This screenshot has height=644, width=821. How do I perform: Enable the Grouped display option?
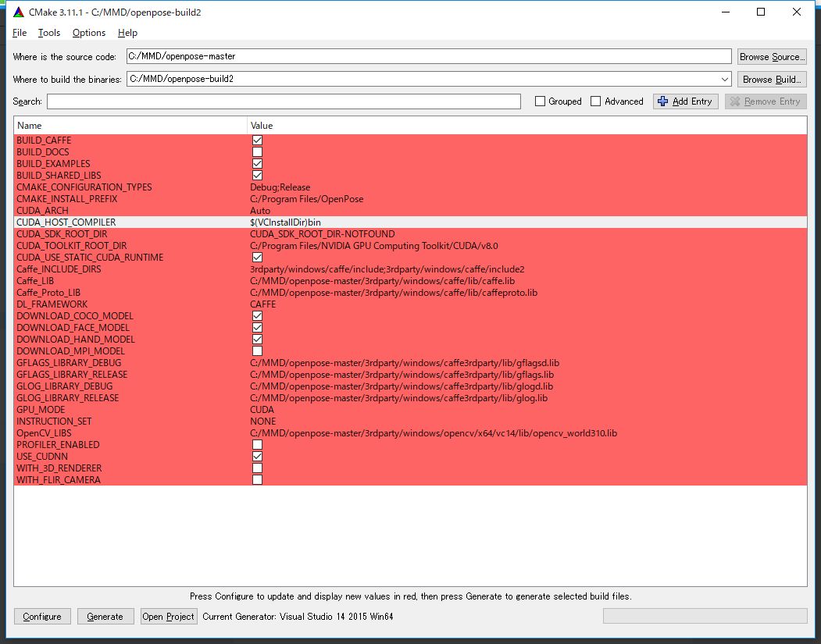click(x=538, y=101)
